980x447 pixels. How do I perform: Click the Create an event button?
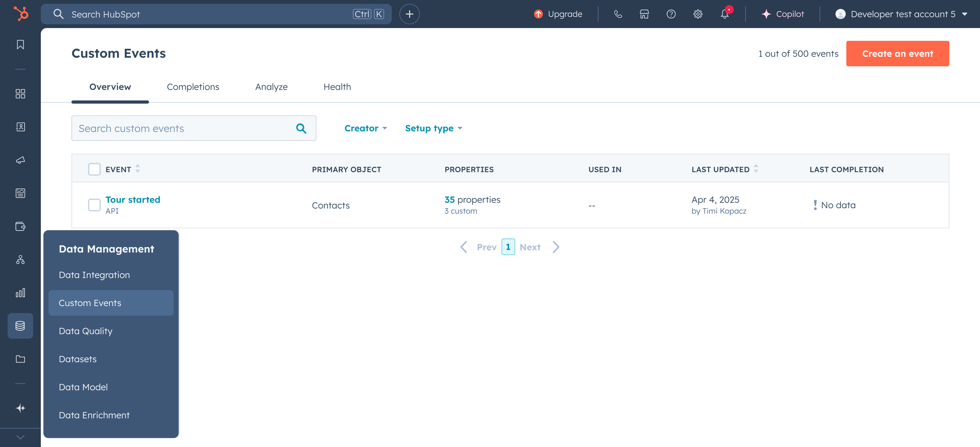point(897,54)
